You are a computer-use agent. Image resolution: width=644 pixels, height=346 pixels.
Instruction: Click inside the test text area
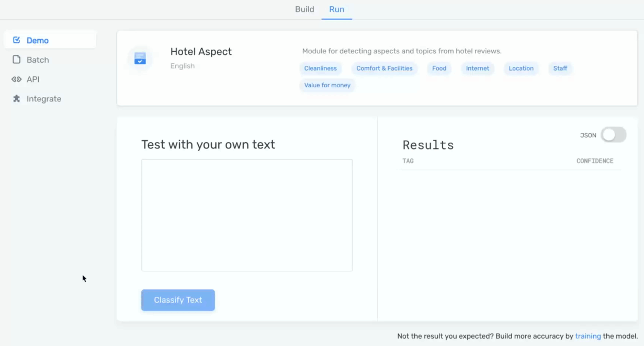[246, 215]
